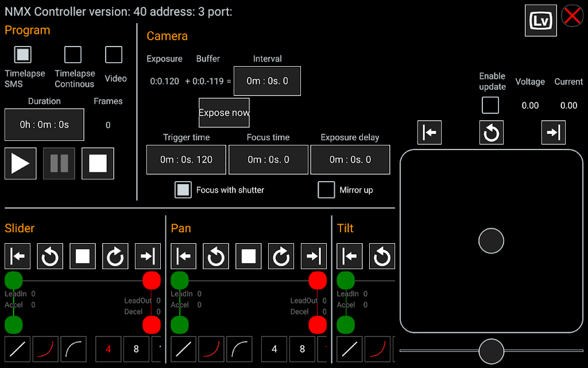Send Slider to the end position arrow
This screenshot has width=588, height=368.
(148, 256)
